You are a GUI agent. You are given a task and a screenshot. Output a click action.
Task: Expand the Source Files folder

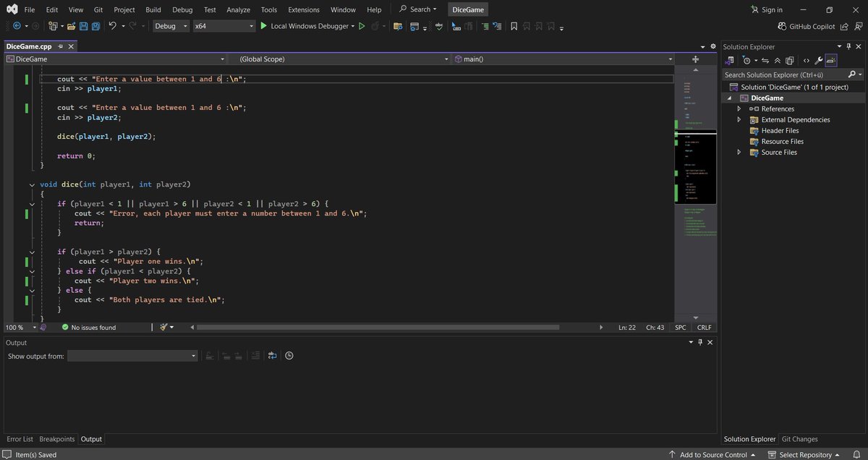pyautogui.click(x=739, y=152)
